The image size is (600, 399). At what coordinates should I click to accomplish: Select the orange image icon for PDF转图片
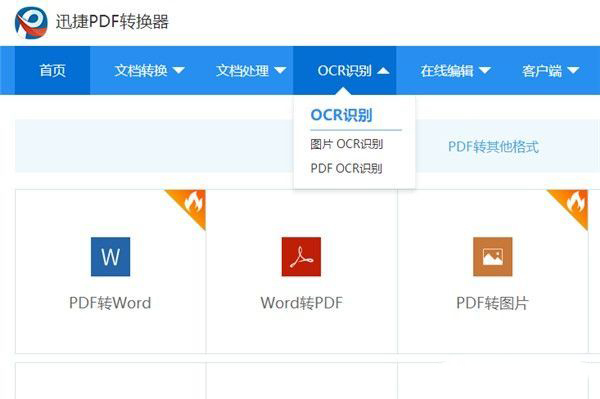click(492, 256)
